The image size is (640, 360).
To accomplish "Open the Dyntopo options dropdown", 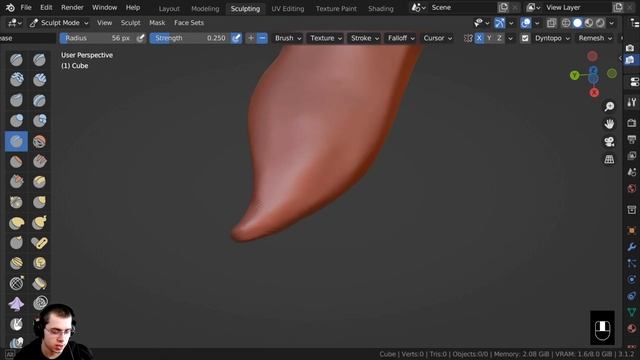I will [x=552, y=38].
